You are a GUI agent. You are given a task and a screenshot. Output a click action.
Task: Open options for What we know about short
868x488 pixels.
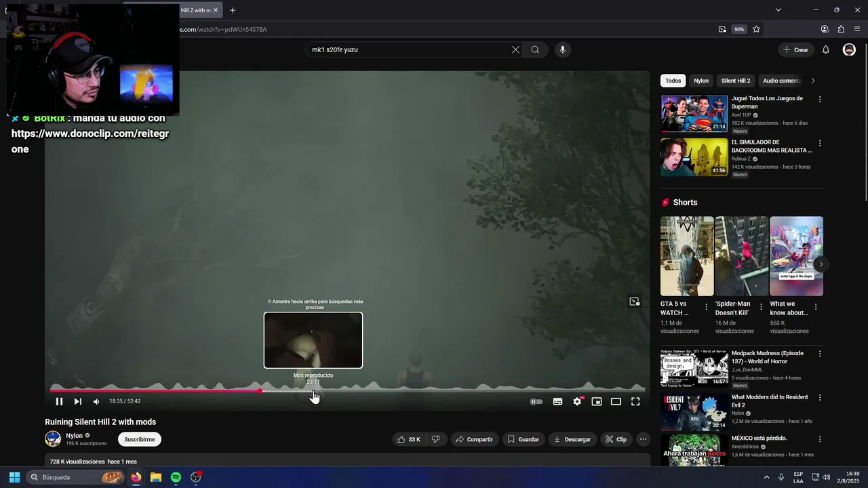pos(816,307)
